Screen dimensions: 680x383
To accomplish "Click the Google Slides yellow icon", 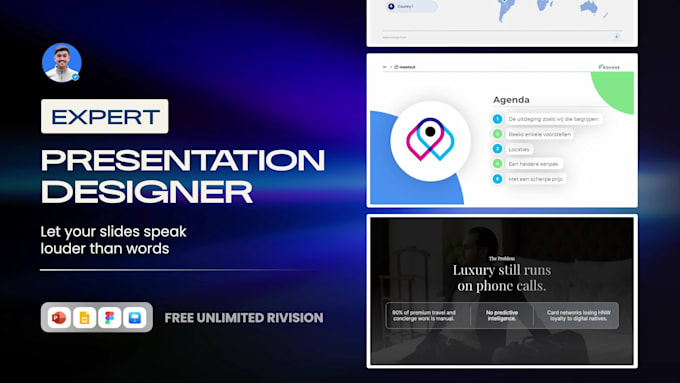I will point(85,318).
